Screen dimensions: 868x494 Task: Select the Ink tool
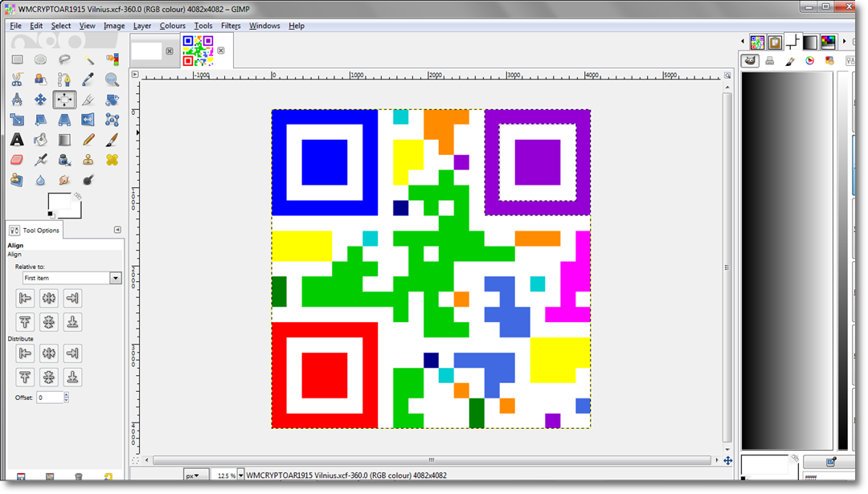pyautogui.click(x=64, y=160)
